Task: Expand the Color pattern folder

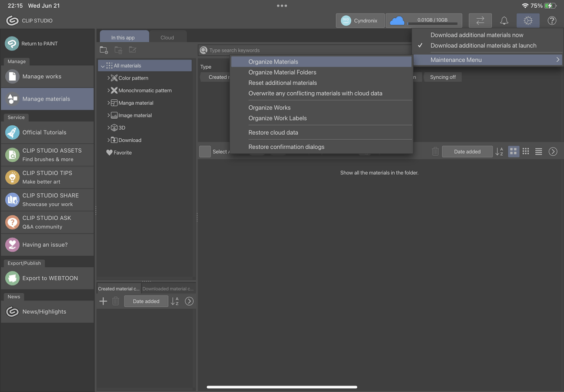Action: coord(108,78)
